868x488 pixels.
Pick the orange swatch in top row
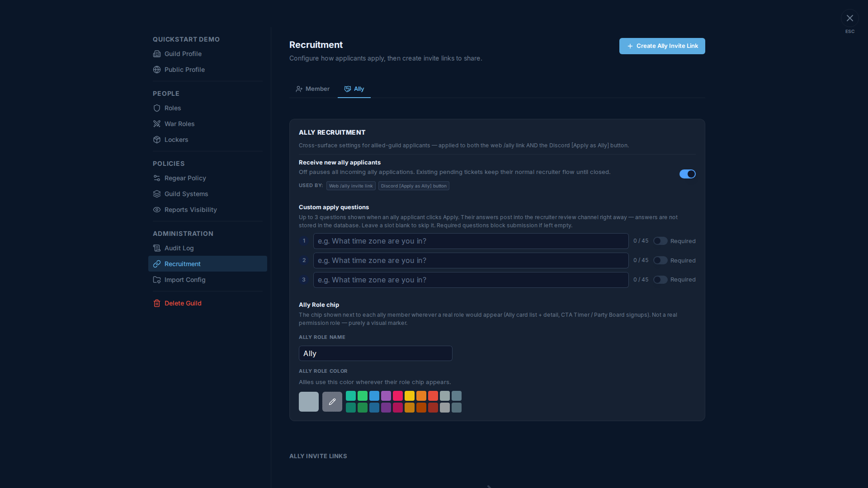tap(421, 396)
